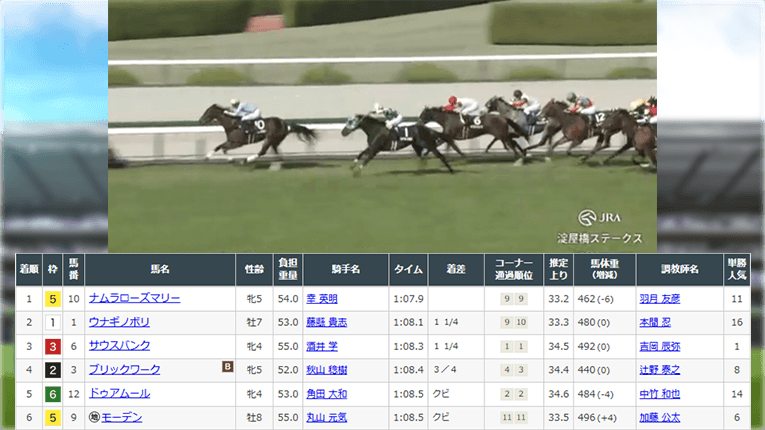
Task: Click jockey 酒井 学 link
Action: (322, 346)
